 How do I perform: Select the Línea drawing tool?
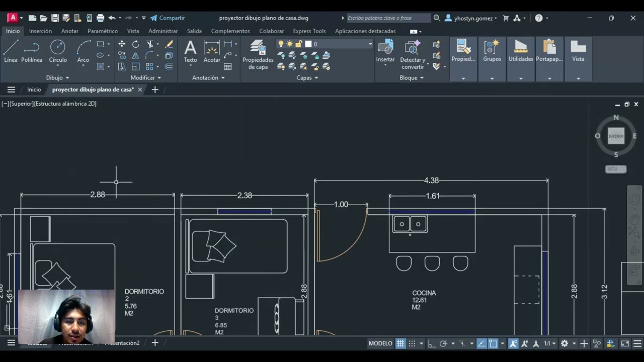click(11, 52)
